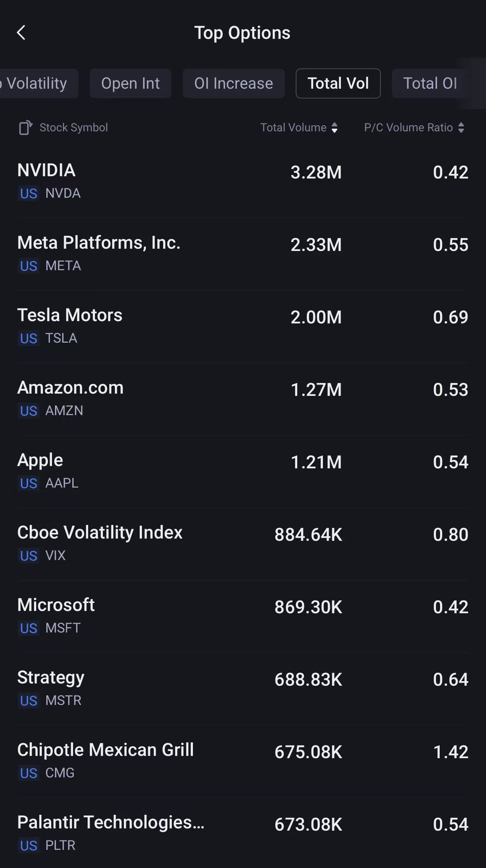Image resolution: width=486 pixels, height=868 pixels.
Task: Open the NVIDIA options row
Action: click(x=242, y=181)
